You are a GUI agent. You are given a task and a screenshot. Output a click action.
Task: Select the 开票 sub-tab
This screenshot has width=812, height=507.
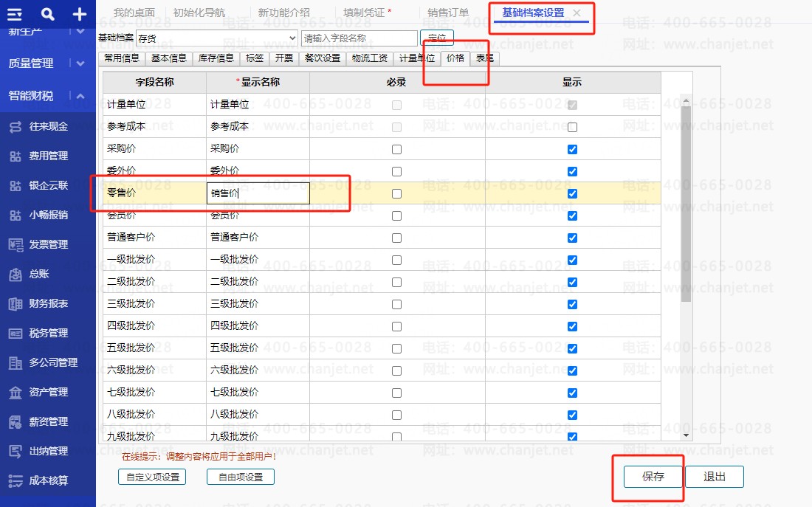[283, 58]
